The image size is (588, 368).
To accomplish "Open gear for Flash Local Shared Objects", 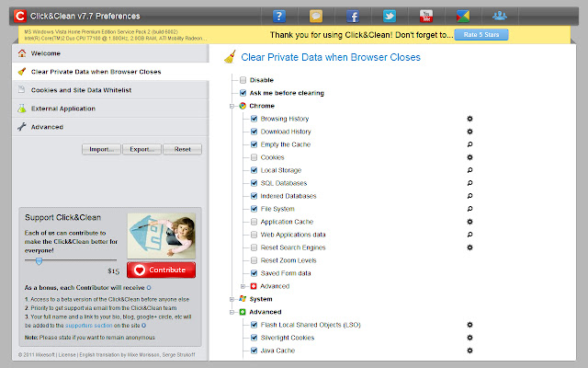I will click(x=469, y=325).
